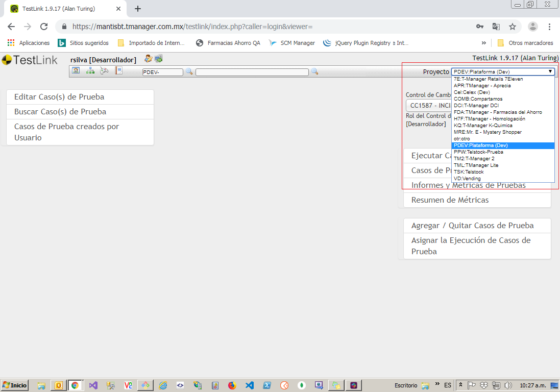Select 7E:T-Manager Retails 7Eleven project
The width and height of the screenshot is (560, 392).
coord(503,79)
